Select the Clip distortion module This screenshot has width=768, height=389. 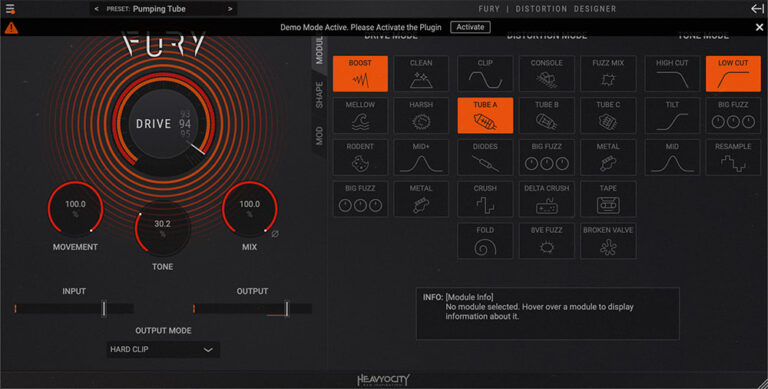tap(485, 73)
